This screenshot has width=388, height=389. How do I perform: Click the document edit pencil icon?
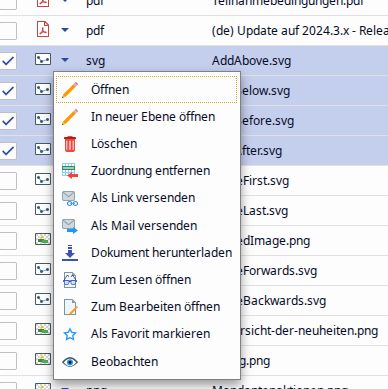pos(70,307)
